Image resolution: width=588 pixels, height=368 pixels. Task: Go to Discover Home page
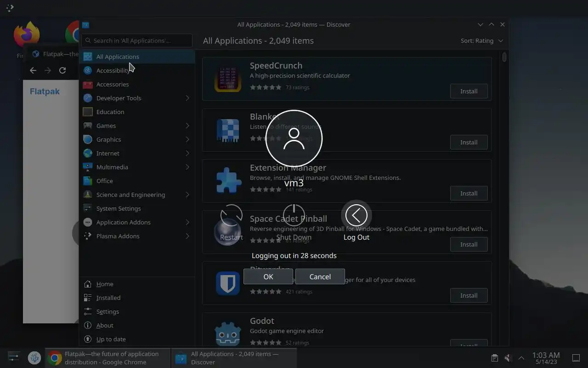pyautogui.click(x=137, y=284)
